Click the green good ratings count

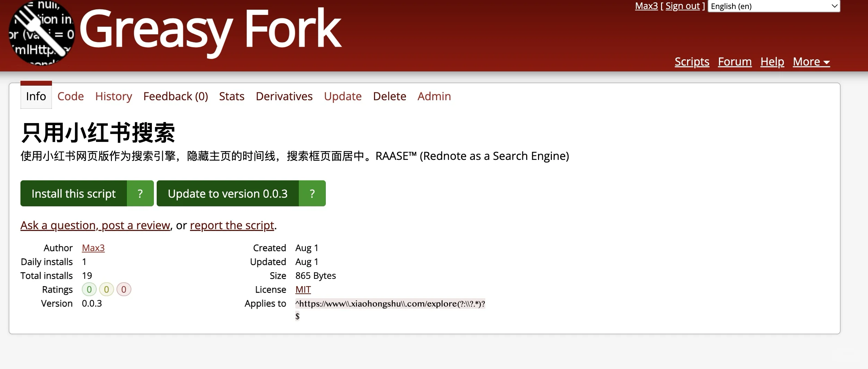[89, 289]
